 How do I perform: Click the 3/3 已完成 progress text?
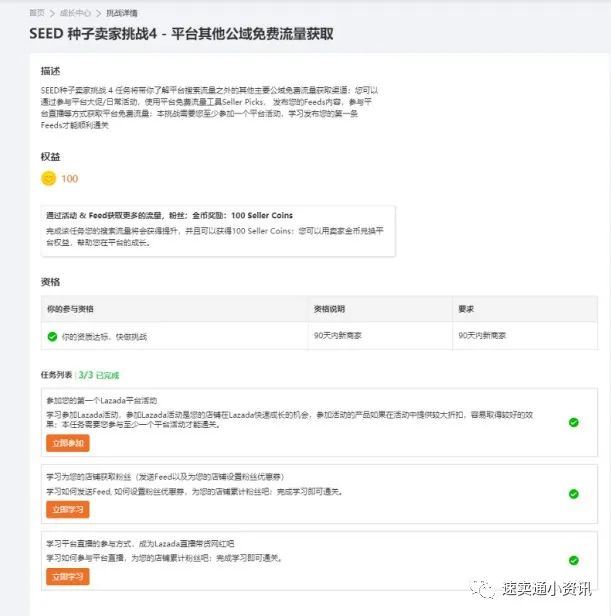coord(99,375)
